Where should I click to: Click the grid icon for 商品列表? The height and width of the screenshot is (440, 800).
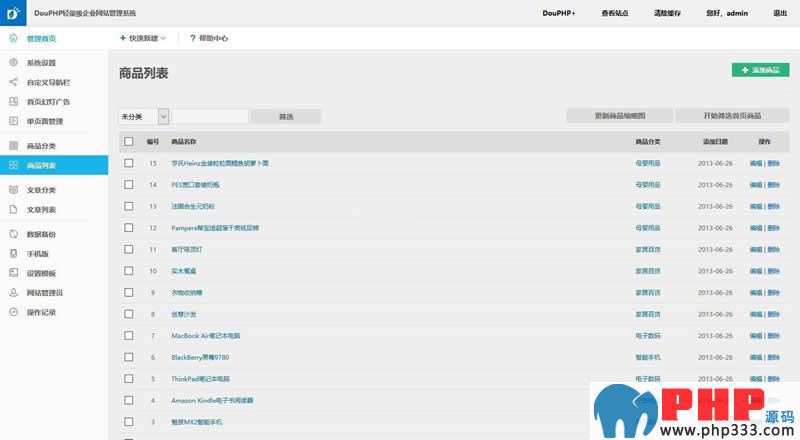pyautogui.click(x=14, y=165)
